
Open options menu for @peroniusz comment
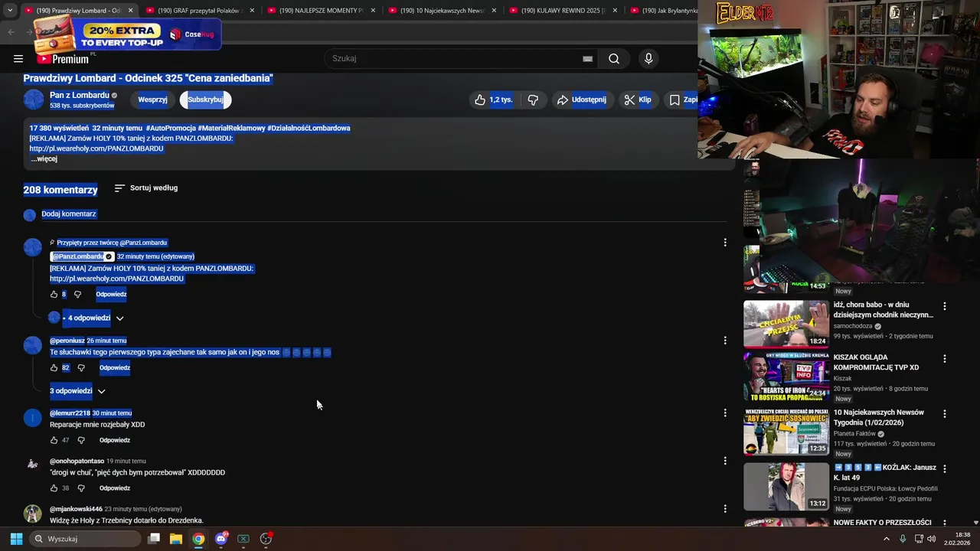coord(725,341)
